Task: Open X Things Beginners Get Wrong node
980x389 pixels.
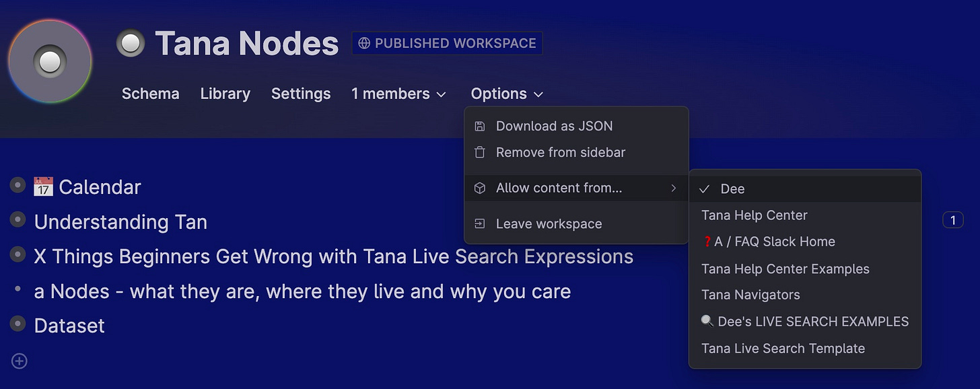Action: [x=334, y=256]
